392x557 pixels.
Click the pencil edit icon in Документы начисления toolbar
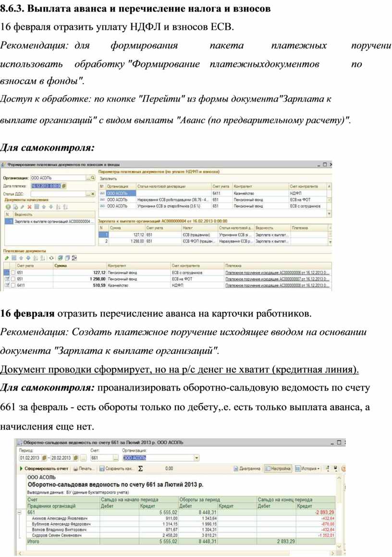[x=23, y=207]
